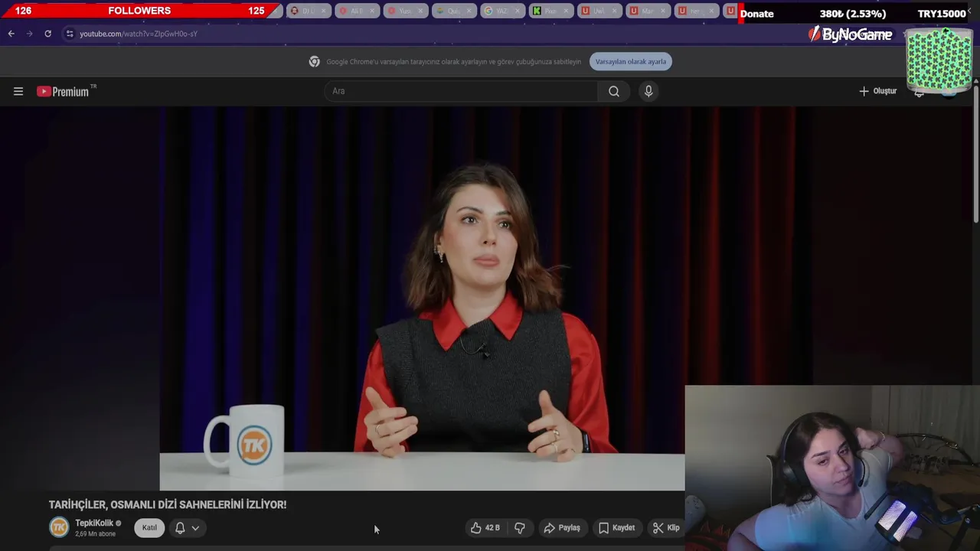980x551 pixels.
Task: Dislike the video with thumbs-down
Action: [x=520, y=527]
